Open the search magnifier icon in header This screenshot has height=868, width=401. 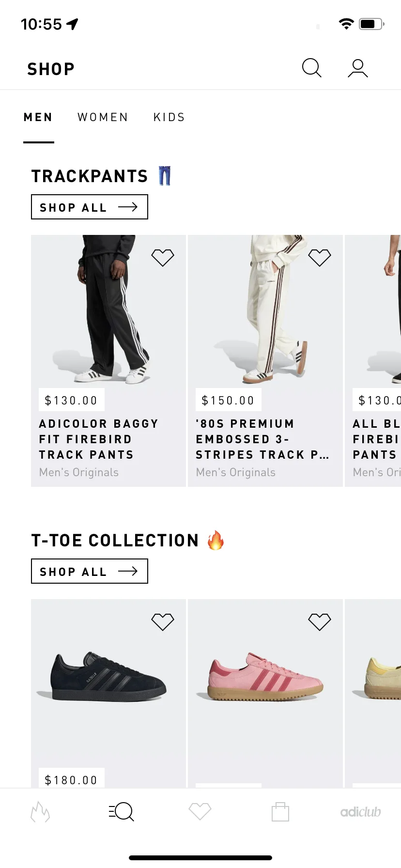[312, 68]
